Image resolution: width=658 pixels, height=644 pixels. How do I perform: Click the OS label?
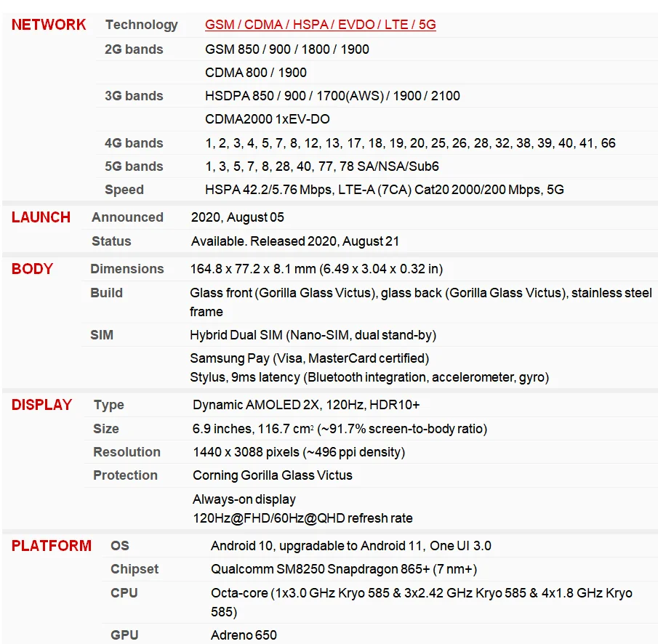120,546
